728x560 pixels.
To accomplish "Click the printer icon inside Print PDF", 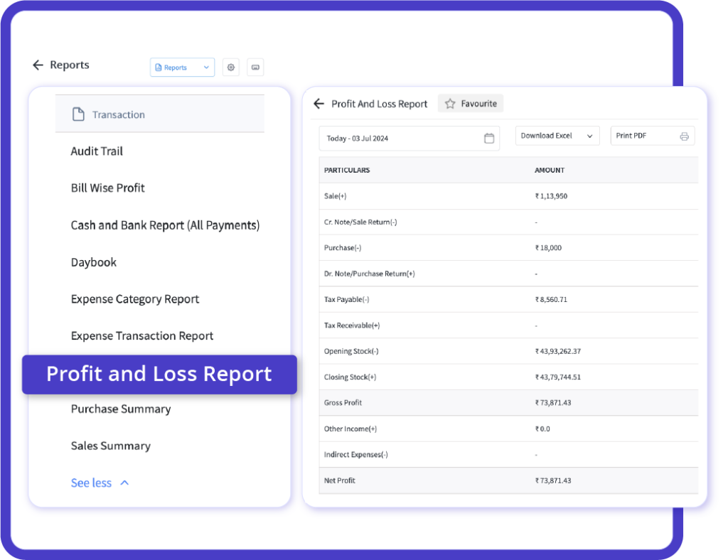I will point(684,136).
